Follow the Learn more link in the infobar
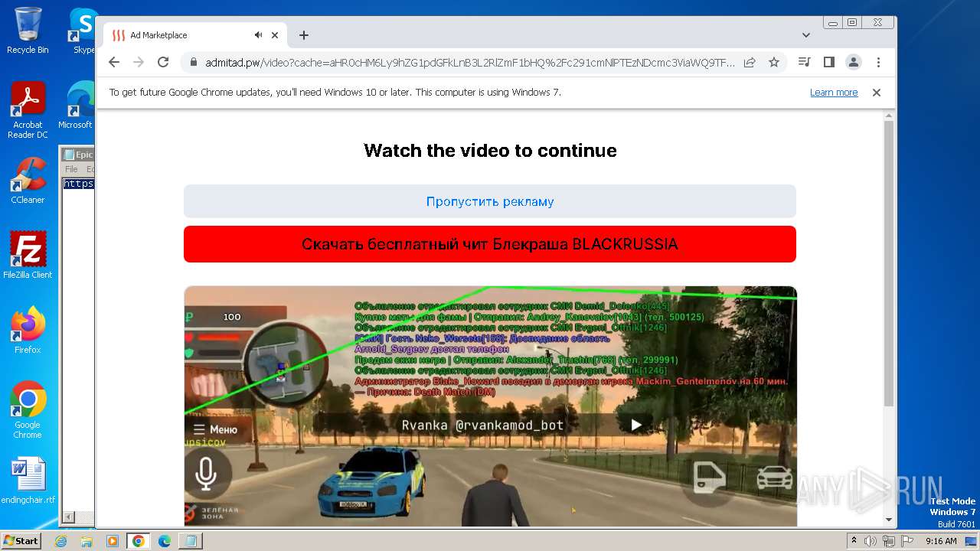 (834, 93)
